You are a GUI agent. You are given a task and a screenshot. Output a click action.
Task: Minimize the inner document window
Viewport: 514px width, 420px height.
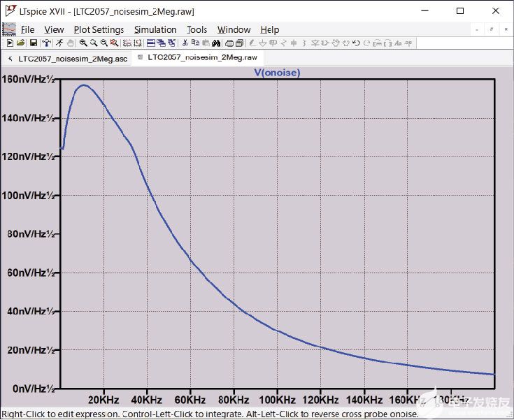click(477, 29)
